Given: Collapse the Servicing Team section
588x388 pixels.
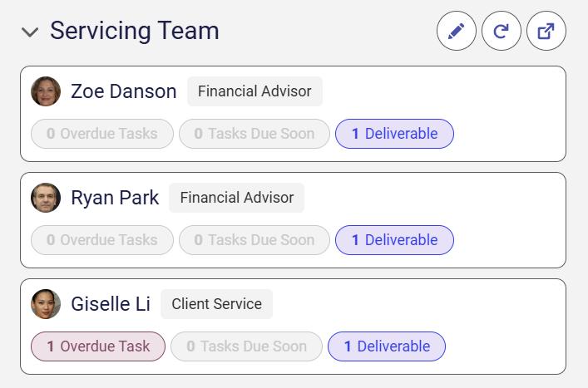Looking at the screenshot, I should tap(30, 32).
